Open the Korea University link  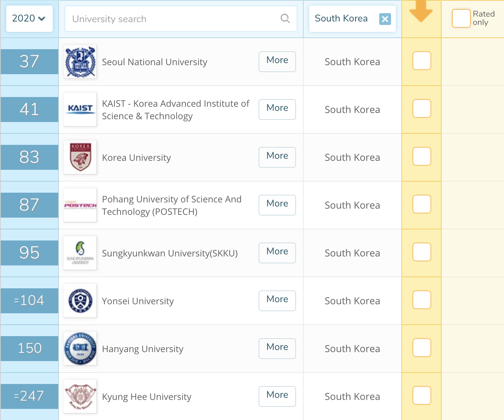[137, 158]
